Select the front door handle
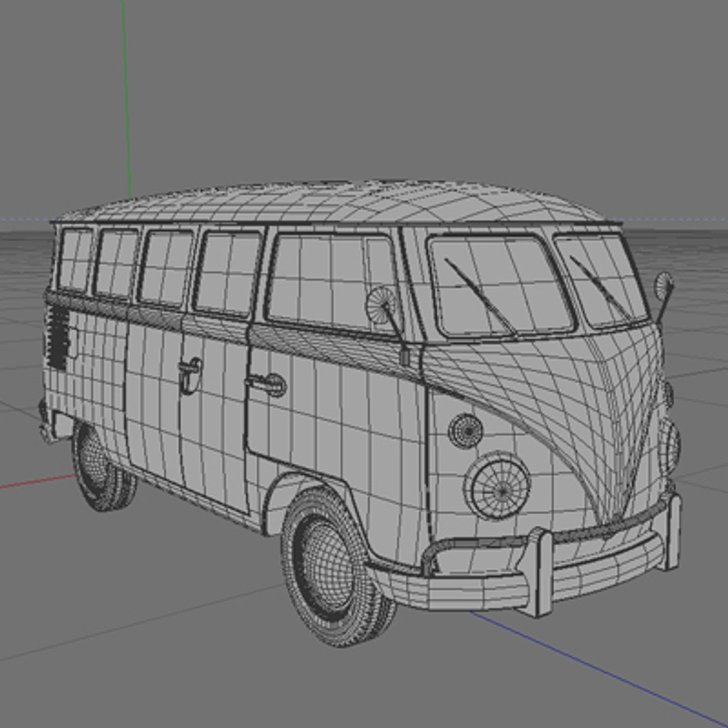Viewport: 728px width, 728px height. [267, 384]
